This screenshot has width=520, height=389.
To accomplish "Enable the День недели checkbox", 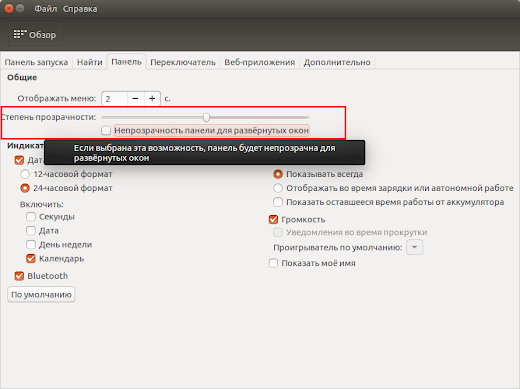I will [x=31, y=245].
